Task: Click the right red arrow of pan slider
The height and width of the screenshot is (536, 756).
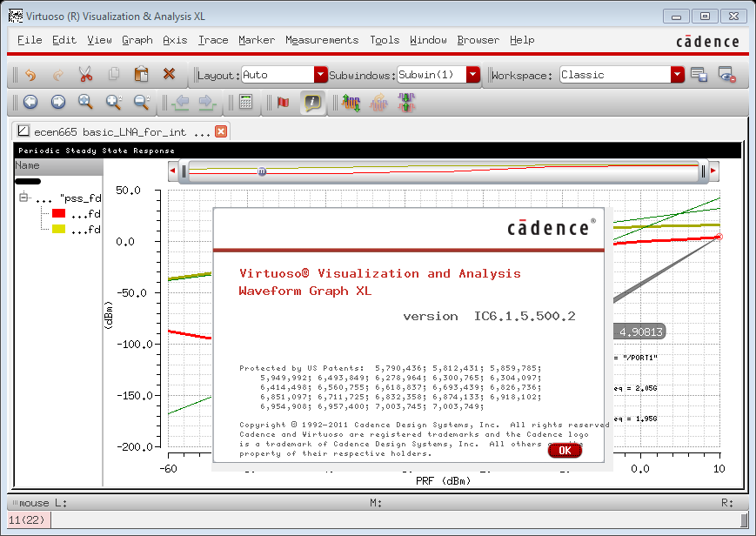Action: click(x=713, y=171)
